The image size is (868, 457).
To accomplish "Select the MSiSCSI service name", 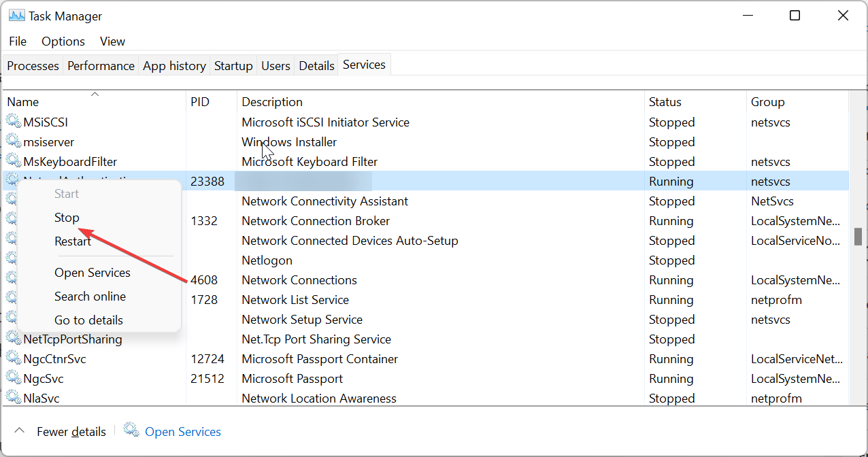I will click(x=46, y=122).
